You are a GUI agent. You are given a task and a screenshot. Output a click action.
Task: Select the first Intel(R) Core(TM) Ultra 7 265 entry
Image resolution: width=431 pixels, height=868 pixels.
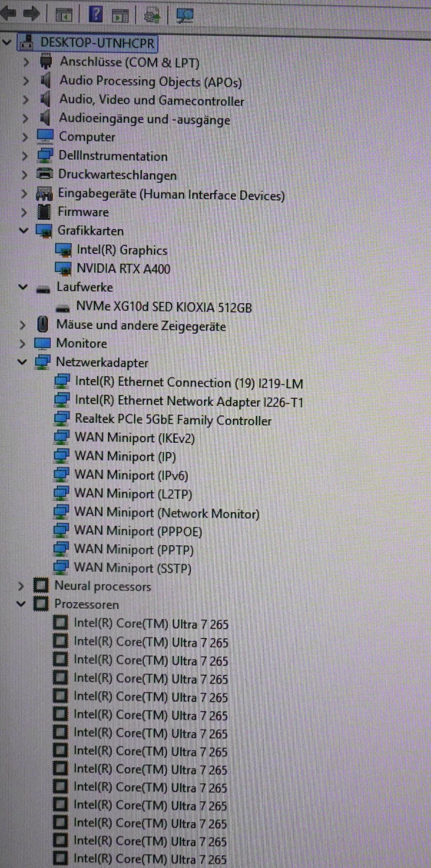pos(151,624)
